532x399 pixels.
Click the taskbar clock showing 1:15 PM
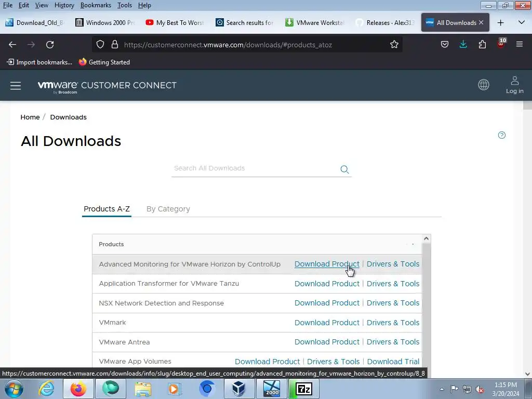(x=506, y=389)
